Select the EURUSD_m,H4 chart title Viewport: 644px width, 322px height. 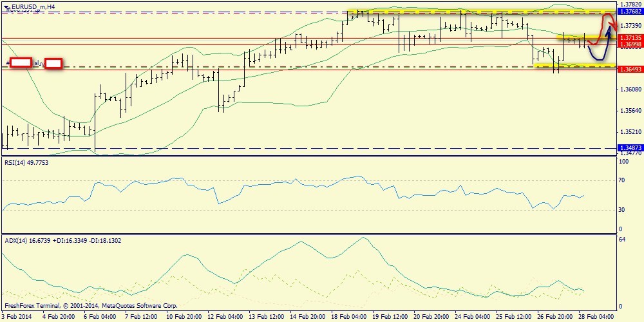[33, 6]
